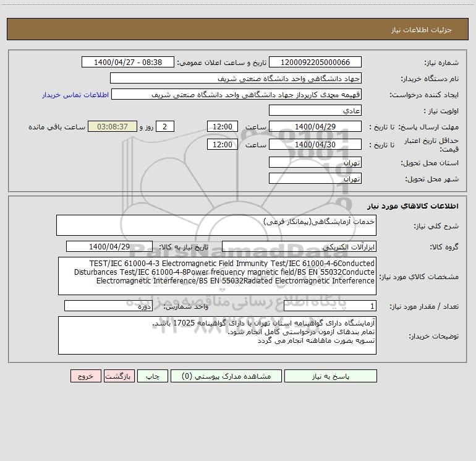Click the اولویت نیاز label
Image resolution: width=476 pixels, height=461 pixels.
pos(441,111)
